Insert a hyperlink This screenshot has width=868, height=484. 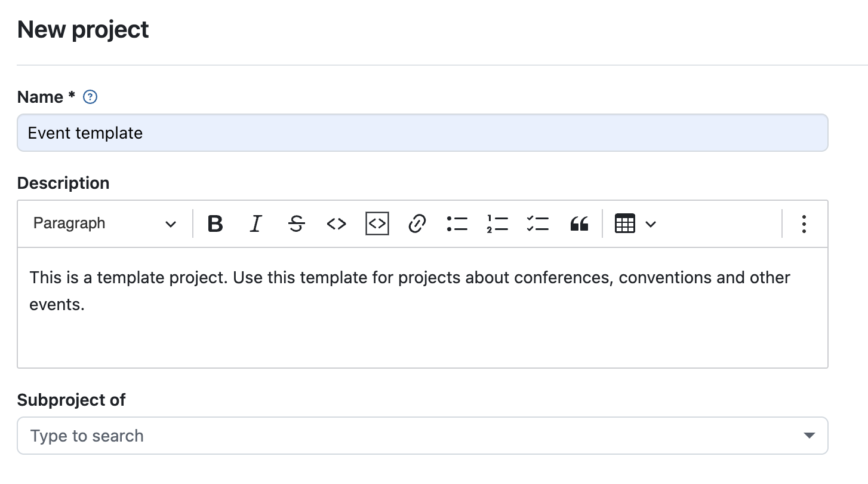pyautogui.click(x=417, y=223)
